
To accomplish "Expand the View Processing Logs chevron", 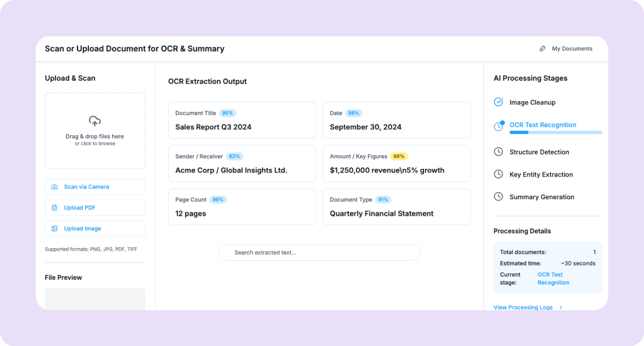I will point(561,308).
